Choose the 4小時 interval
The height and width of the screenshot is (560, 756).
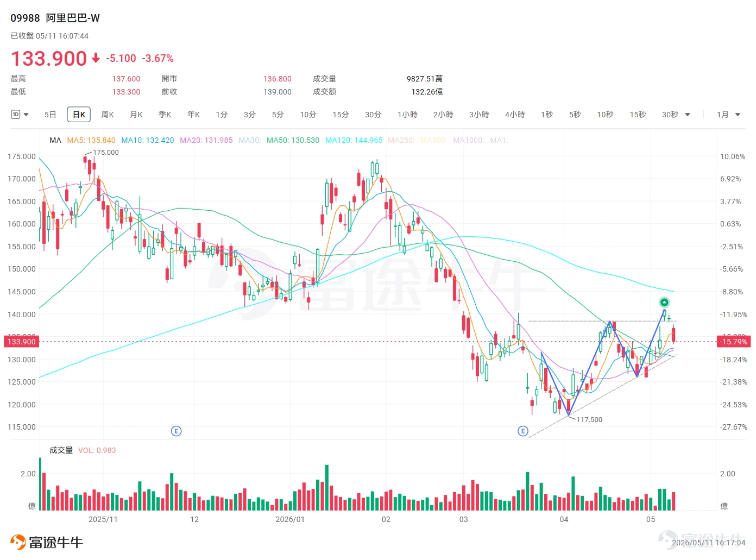[x=515, y=115]
